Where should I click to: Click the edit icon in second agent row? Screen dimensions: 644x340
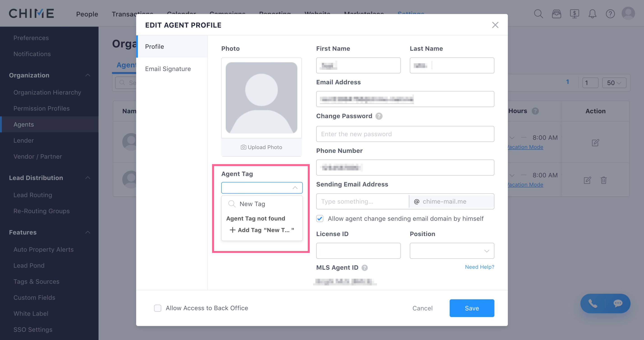(x=587, y=180)
